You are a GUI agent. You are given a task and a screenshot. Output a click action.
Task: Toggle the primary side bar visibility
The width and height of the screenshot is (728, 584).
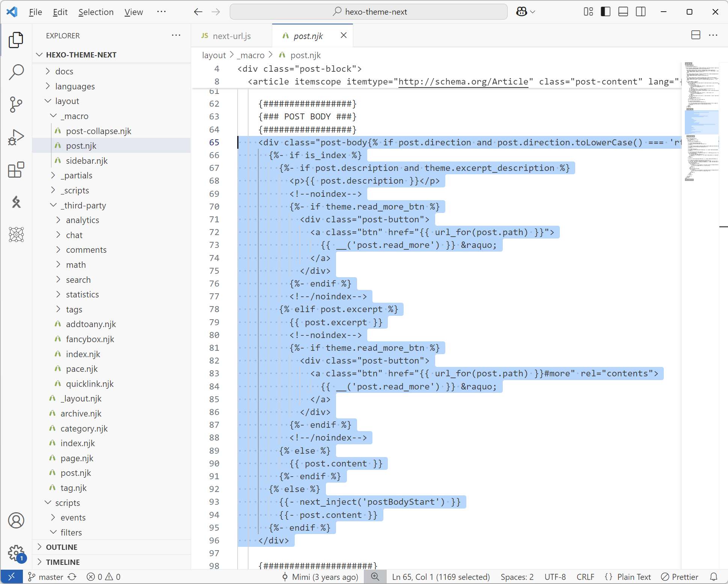606,12
